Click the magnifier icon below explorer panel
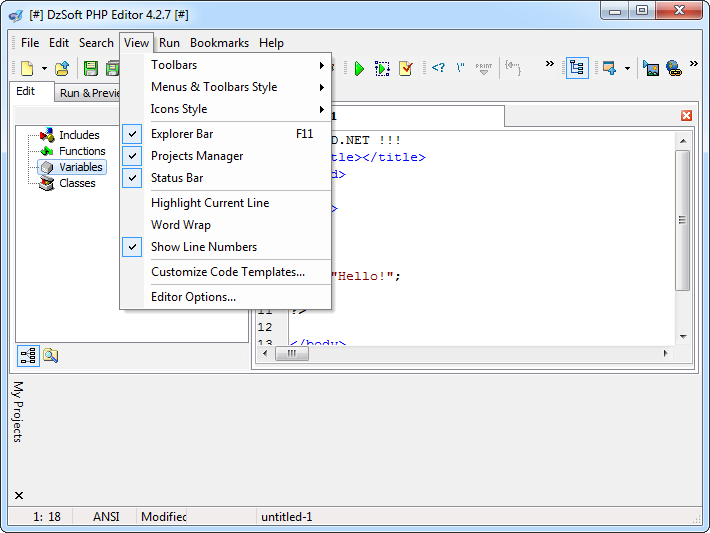Image resolution: width=710 pixels, height=533 pixels. (50, 355)
